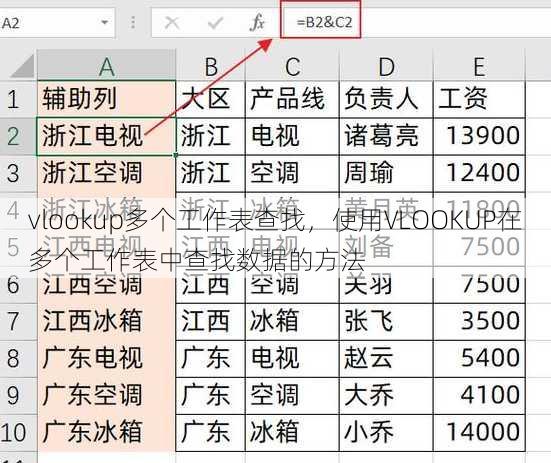Click the 小乔 cell
The height and width of the screenshot is (463, 551).
pyautogui.click(x=386, y=433)
